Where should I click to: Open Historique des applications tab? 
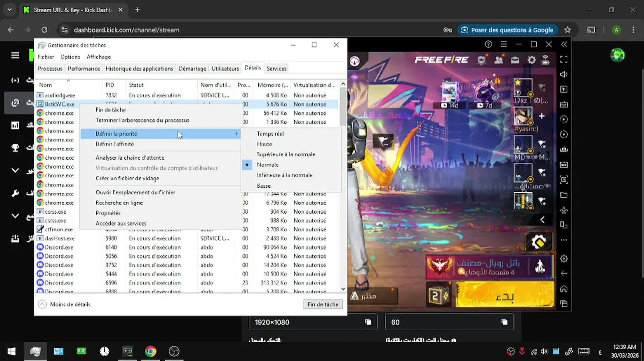click(x=139, y=69)
